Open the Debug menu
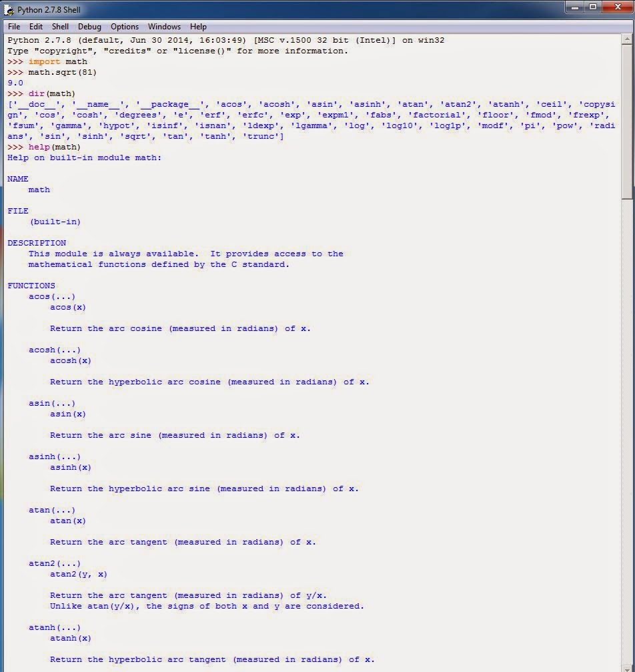635x672 pixels. coord(89,27)
